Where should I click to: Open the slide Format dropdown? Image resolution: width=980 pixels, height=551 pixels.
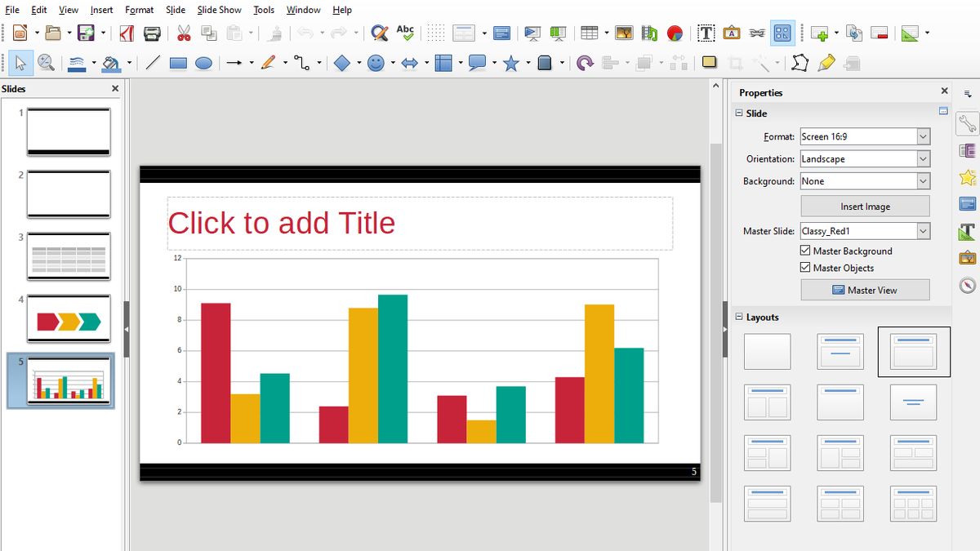click(x=923, y=136)
